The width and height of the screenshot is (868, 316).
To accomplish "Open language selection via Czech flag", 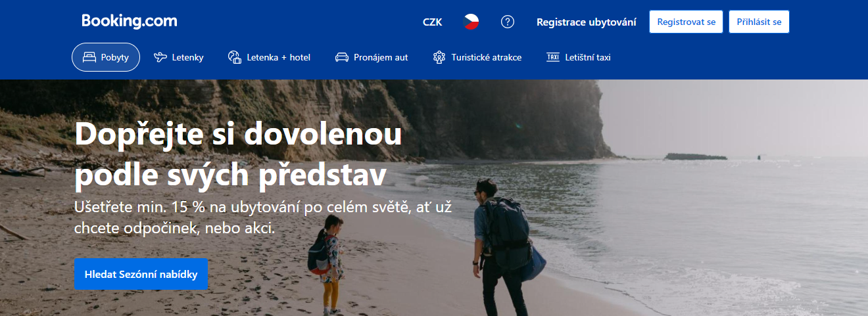I will coord(471,22).
